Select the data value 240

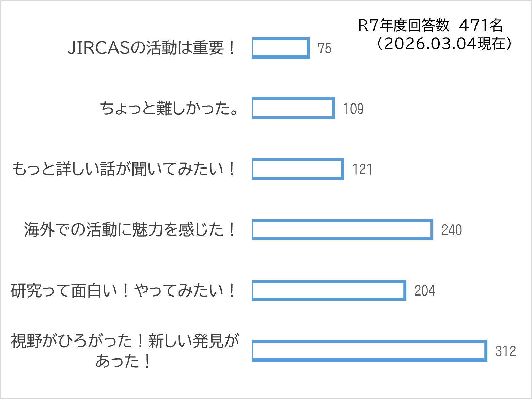(x=452, y=230)
